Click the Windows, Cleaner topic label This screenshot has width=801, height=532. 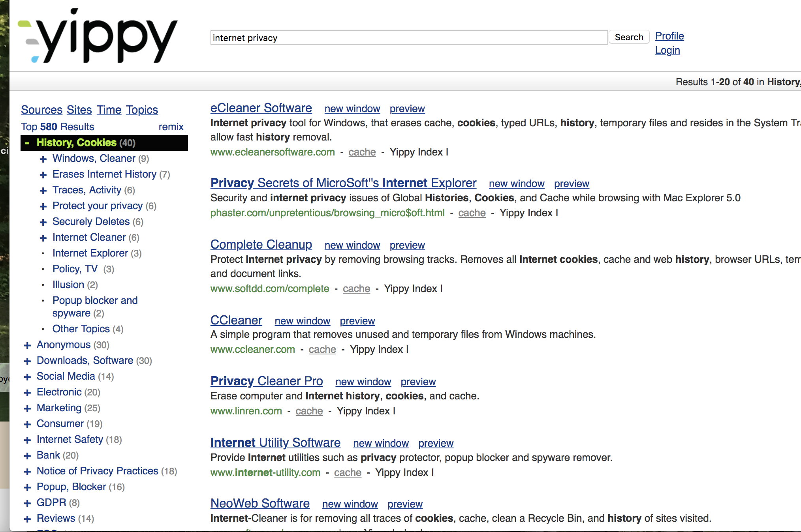94,158
